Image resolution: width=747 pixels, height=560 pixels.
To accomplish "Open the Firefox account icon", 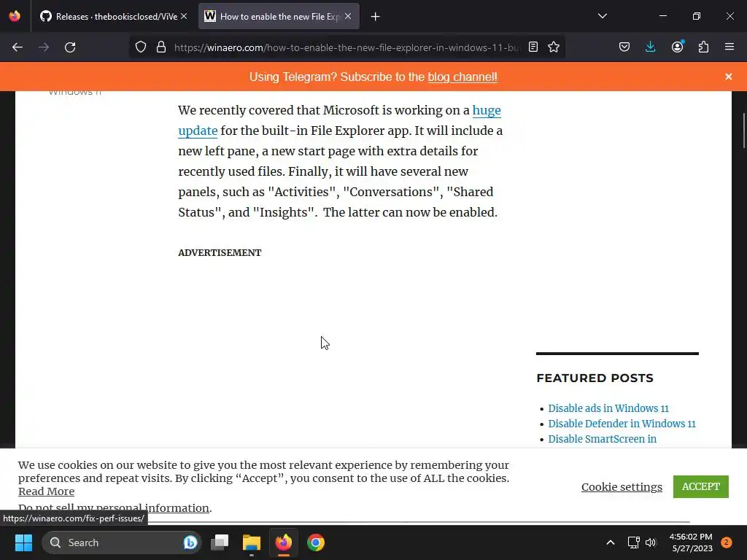I will click(677, 47).
